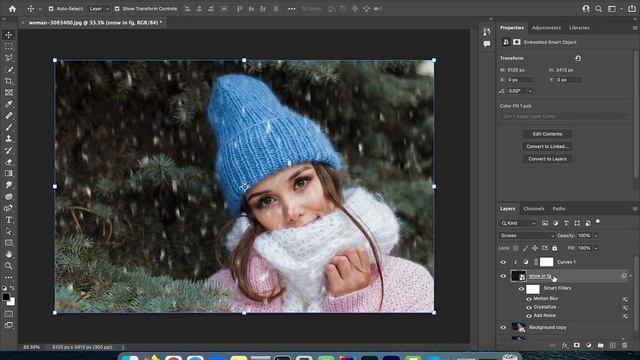Viewport: 640px width, 360px height.
Task: Pick the Gradient tool
Action: [x=9, y=173]
